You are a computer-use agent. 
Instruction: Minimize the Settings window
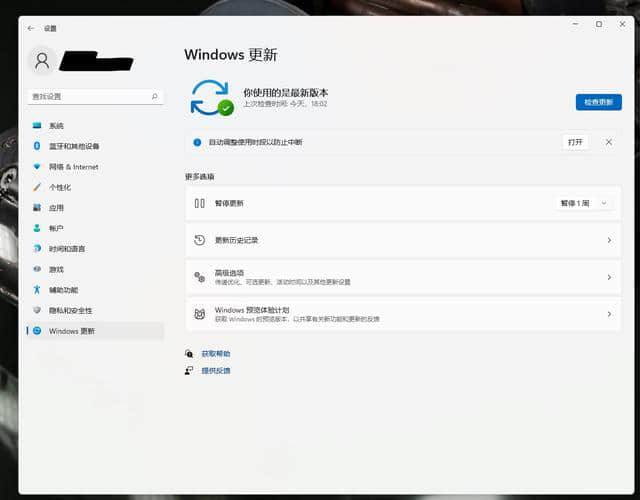tap(576, 24)
